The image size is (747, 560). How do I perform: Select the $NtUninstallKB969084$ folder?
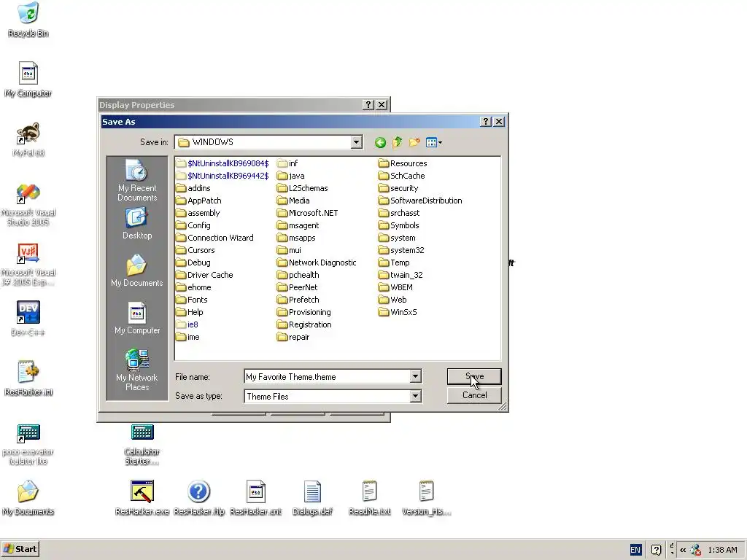click(x=222, y=163)
